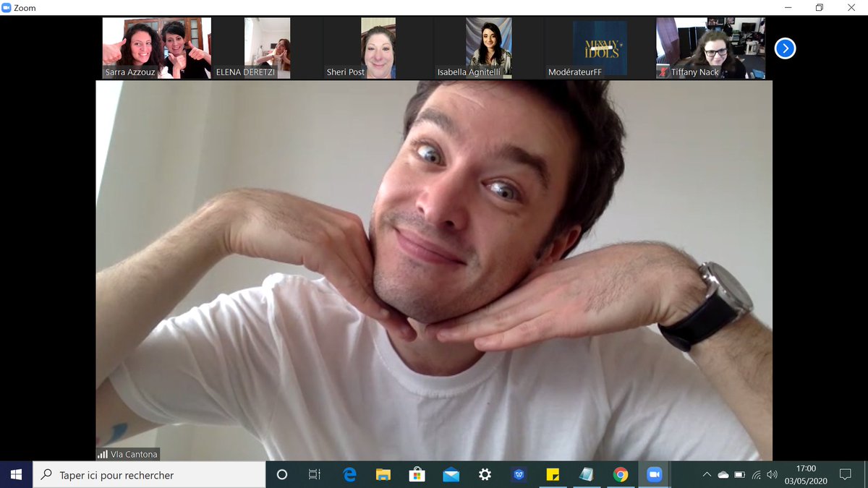The image size is (868, 488).
Task: Close the Zoom window
Action: click(x=852, y=7)
